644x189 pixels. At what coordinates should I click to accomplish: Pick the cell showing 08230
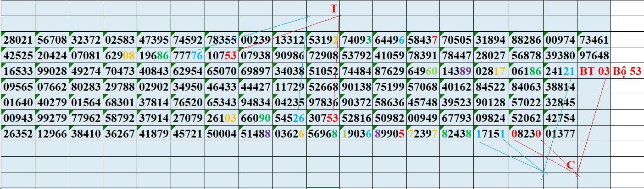coord(526,134)
